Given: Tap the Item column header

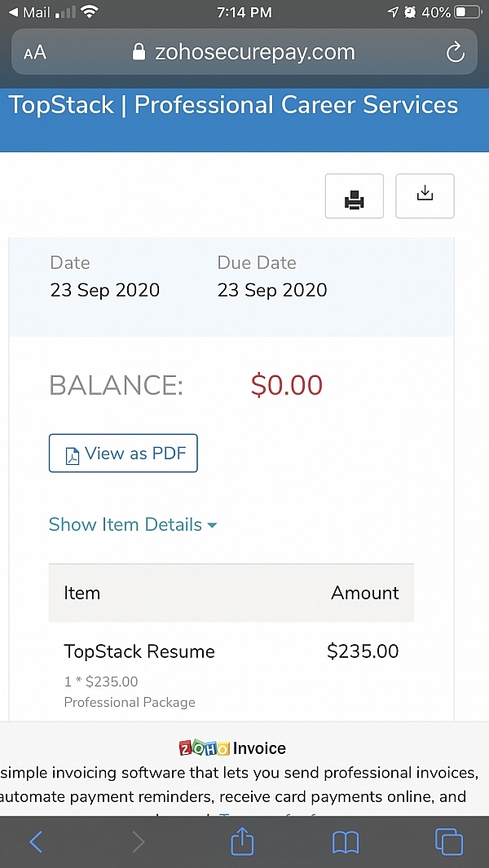Looking at the screenshot, I should 82,593.
